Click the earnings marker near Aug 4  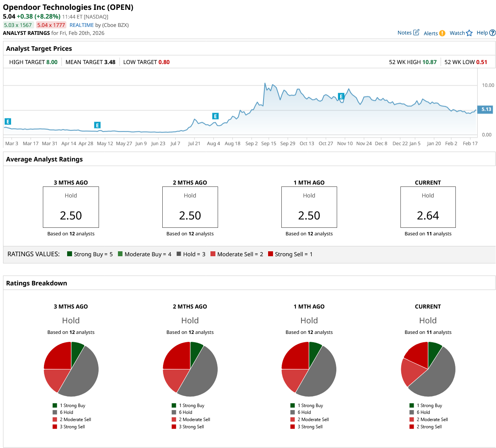215,116
